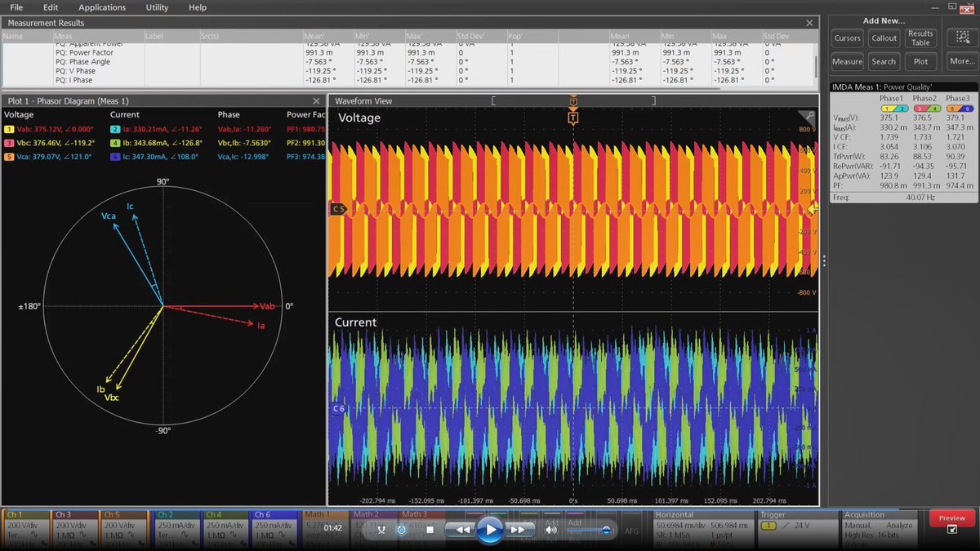Click the 01:42 playback time
The image size is (980, 551).
(x=332, y=528)
